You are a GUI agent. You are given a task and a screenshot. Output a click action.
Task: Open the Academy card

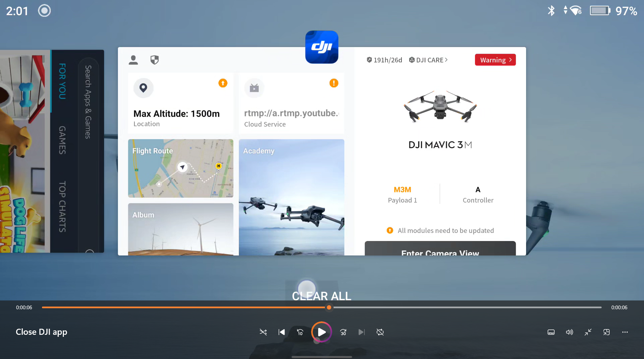(x=292, y=197)
